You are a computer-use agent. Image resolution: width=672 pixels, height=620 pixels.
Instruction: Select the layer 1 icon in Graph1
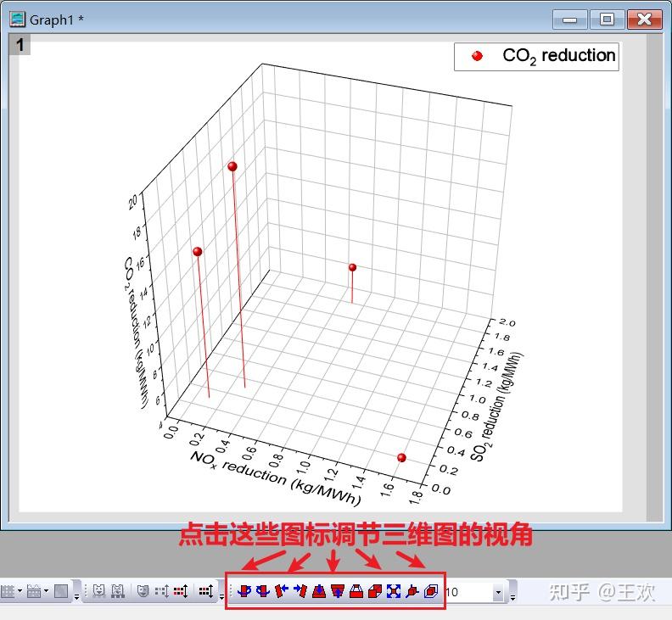pos(20,45)
